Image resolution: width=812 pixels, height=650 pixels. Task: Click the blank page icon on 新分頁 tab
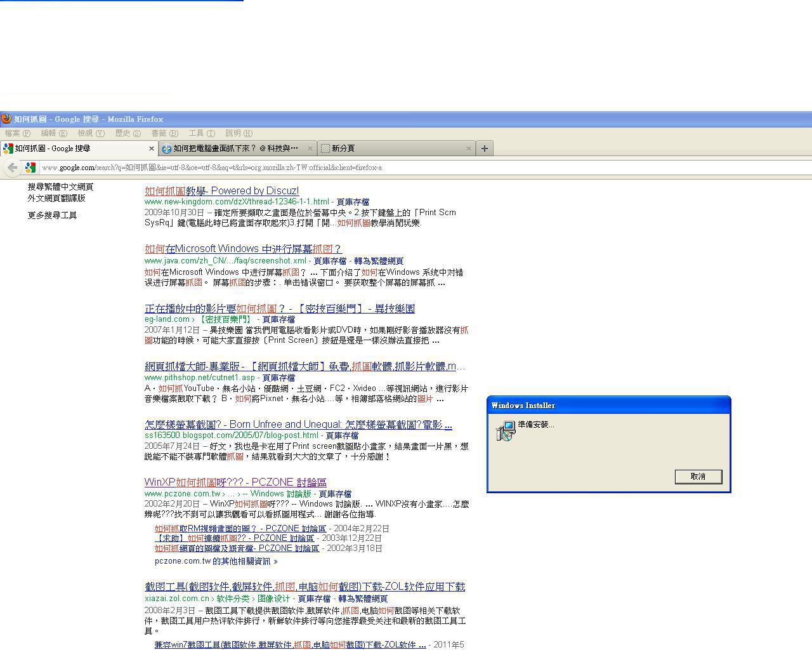point(325,149)
